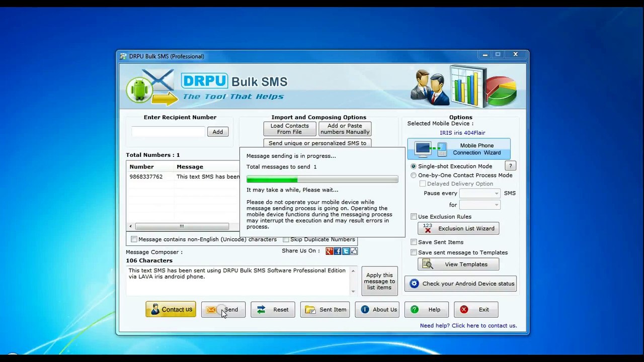This screenshot has width=644, height=362.
Task: Click the 'IRIS iris 404Flair' device name
Action: pos(462,133)
